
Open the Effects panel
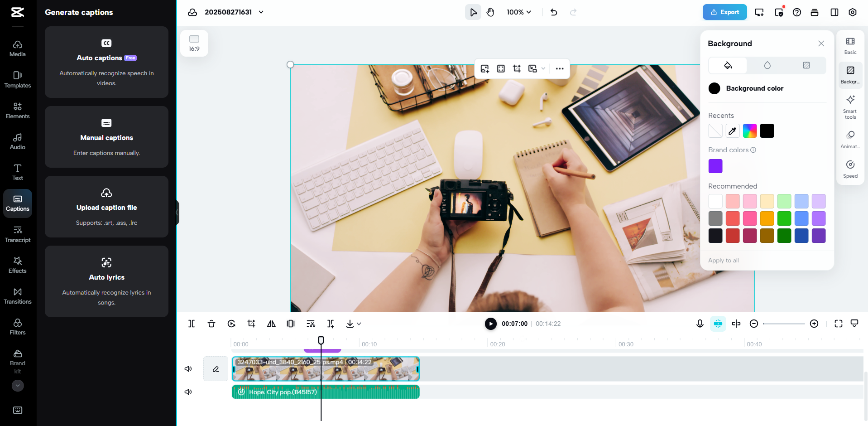17,264
